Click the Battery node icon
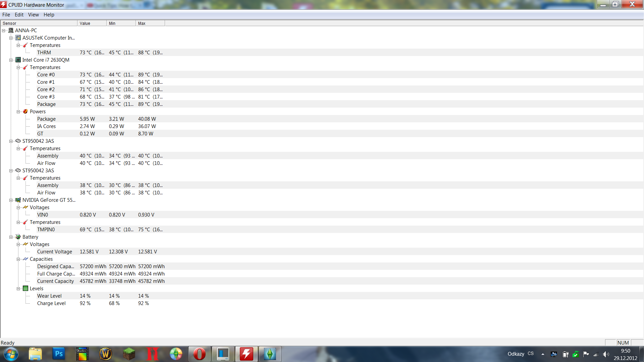The height and width of the screenshot is (362, 644). pos(18,237)
